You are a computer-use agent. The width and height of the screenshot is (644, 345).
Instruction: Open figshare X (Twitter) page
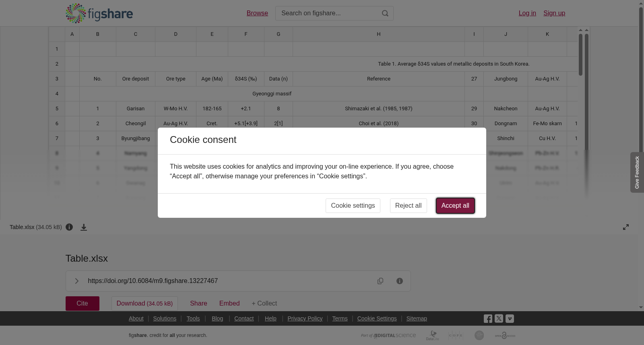pos(499,318)
